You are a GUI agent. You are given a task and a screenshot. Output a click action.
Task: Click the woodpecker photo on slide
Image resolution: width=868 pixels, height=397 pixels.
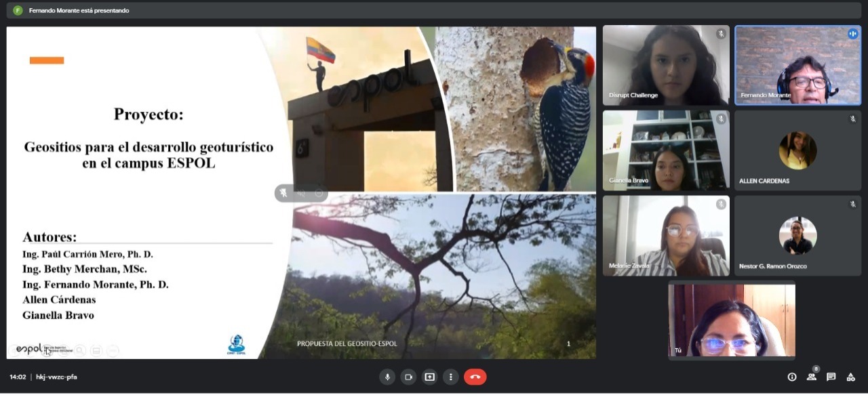point(516,108)
